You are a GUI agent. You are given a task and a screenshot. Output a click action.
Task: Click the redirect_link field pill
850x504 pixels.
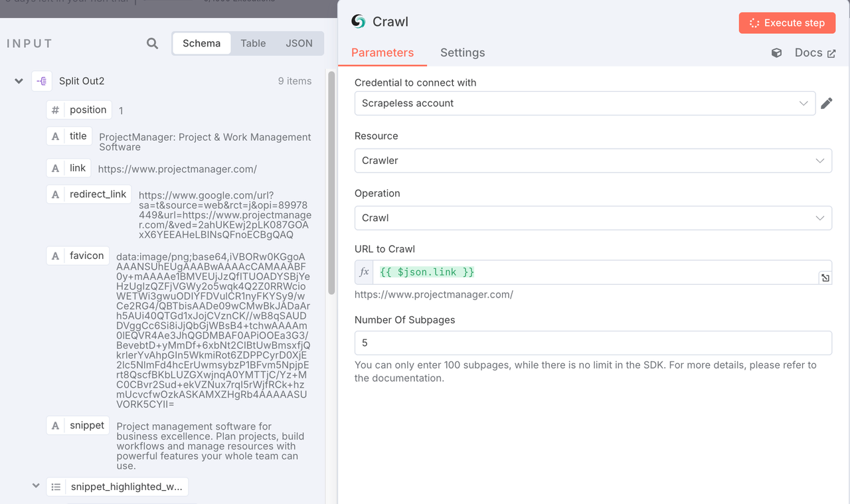[89, 195]
